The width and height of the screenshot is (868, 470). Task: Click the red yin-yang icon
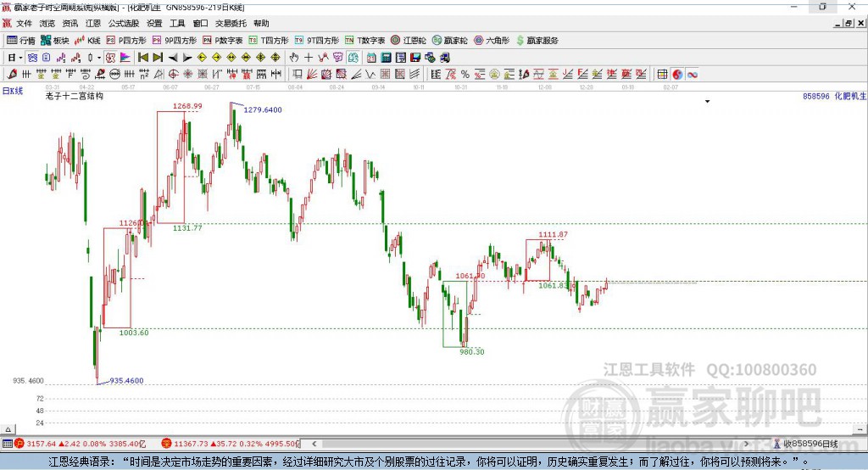[x=677, y=75]
